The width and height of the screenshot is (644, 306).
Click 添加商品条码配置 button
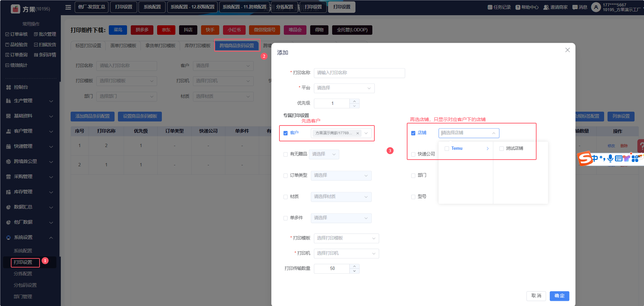(93, 116)
